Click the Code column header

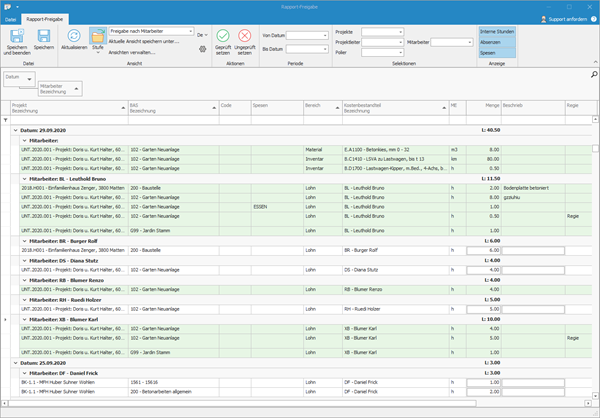point(235,108)
